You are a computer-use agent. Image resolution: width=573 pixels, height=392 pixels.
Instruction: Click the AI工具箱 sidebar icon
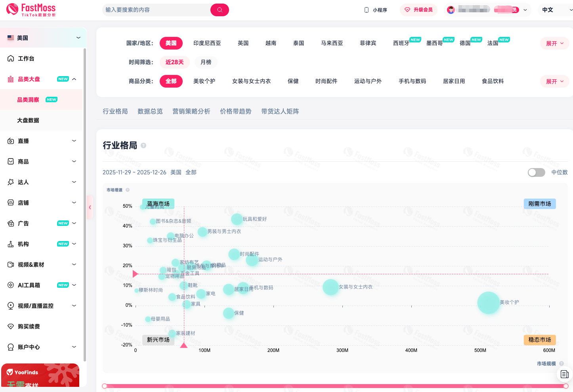(x=11, y=285)
